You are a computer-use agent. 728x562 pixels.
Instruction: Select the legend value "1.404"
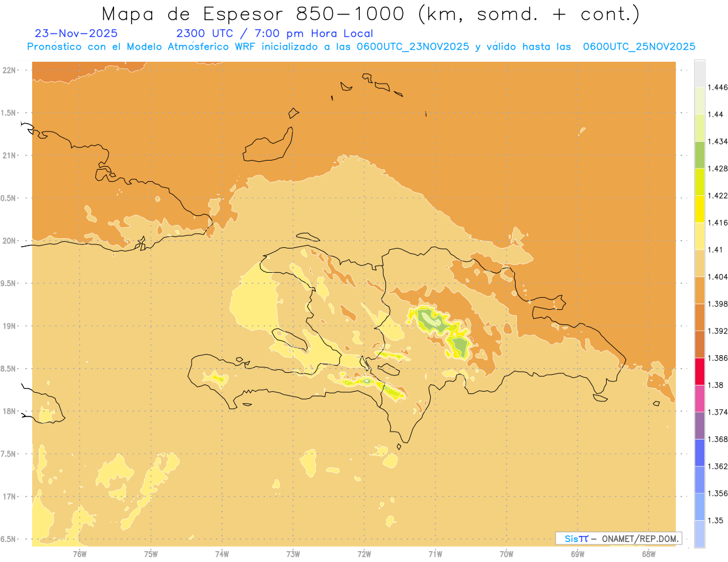point(718,276)
